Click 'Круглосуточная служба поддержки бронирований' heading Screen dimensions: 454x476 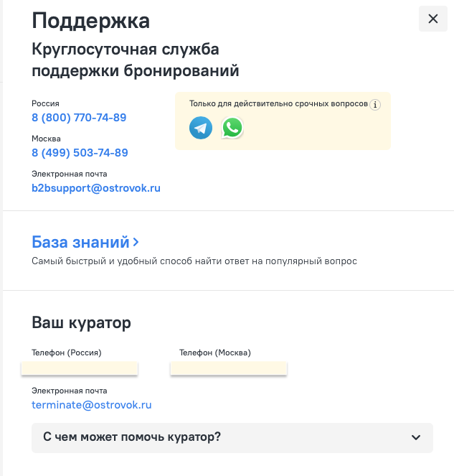[x=136, y=60]
